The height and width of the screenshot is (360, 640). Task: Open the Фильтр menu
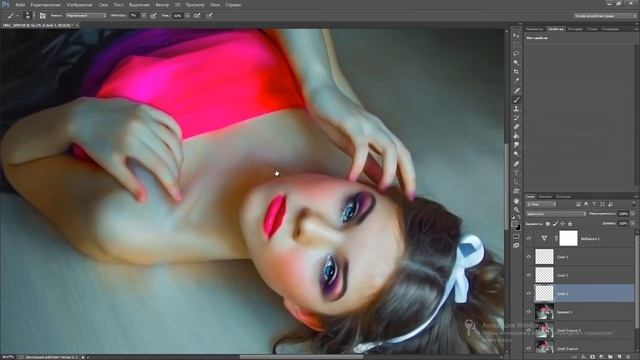pyautogui.click(x=162, y=5)
